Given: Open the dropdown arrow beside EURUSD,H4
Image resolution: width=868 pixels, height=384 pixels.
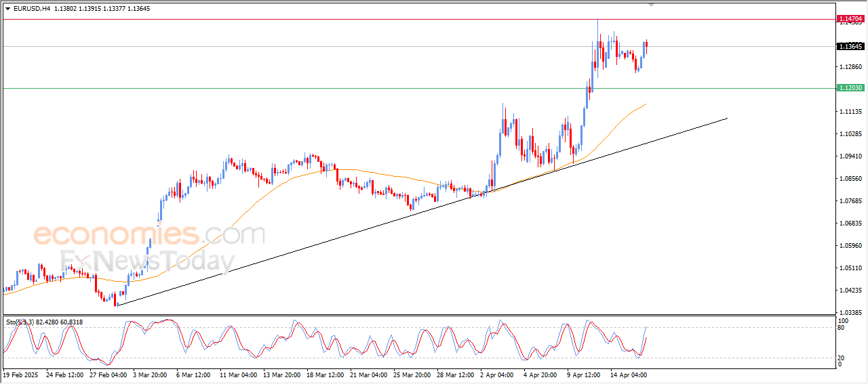Looking at the screenshot, I should click(7, 9).
